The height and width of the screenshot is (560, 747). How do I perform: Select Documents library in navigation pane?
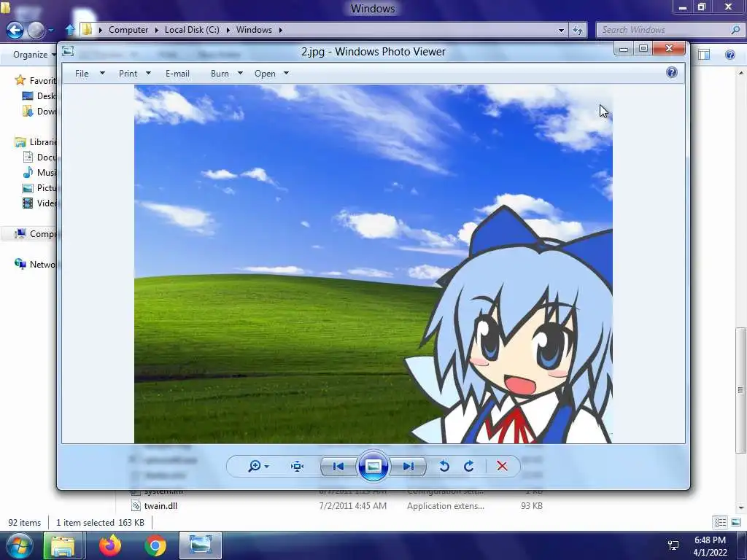point(39,157)
